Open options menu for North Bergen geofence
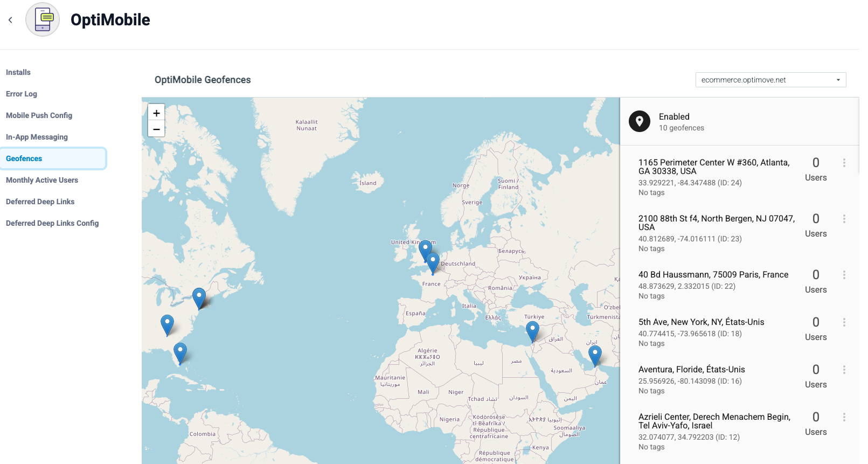This screenshot has width=868, height=464. point(844,219)
